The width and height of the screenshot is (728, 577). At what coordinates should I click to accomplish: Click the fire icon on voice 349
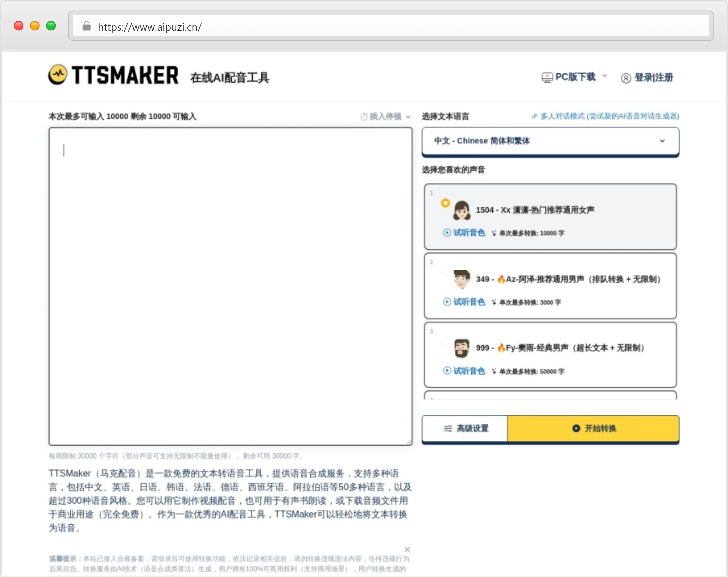click(x=502, y=279)
